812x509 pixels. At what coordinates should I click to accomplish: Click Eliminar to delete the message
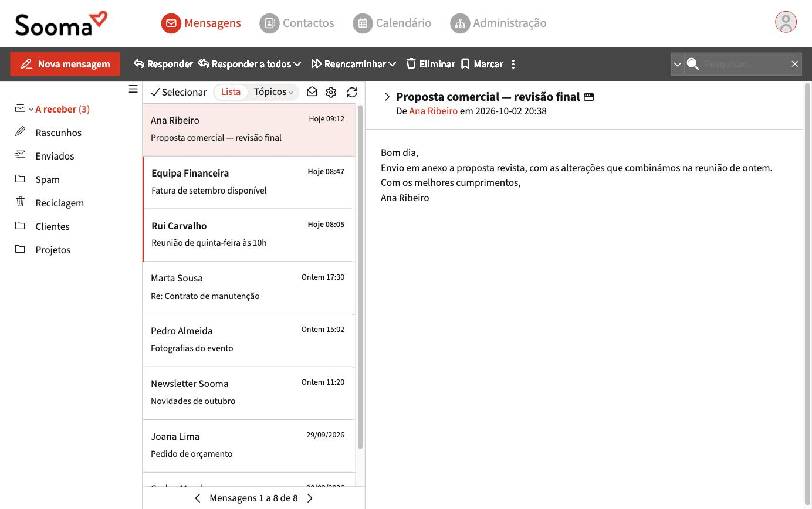[x=431, y=64]
